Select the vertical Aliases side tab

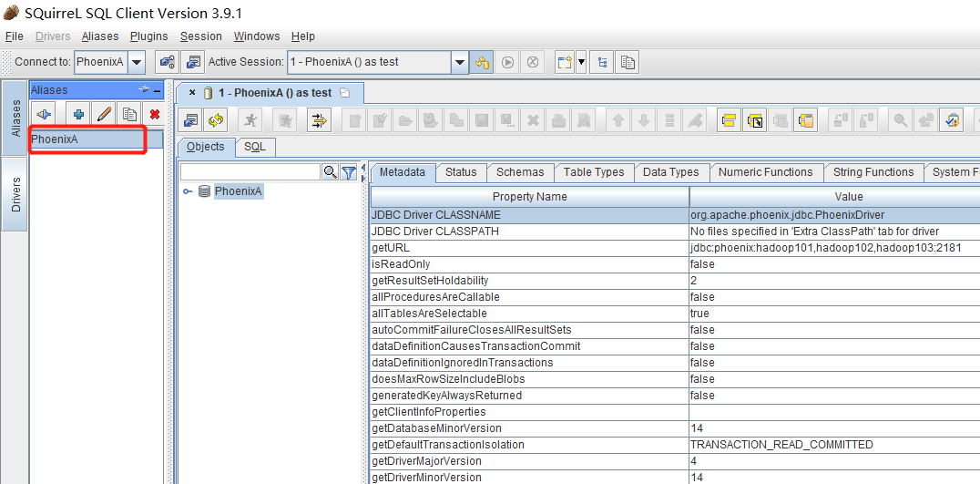15,118
